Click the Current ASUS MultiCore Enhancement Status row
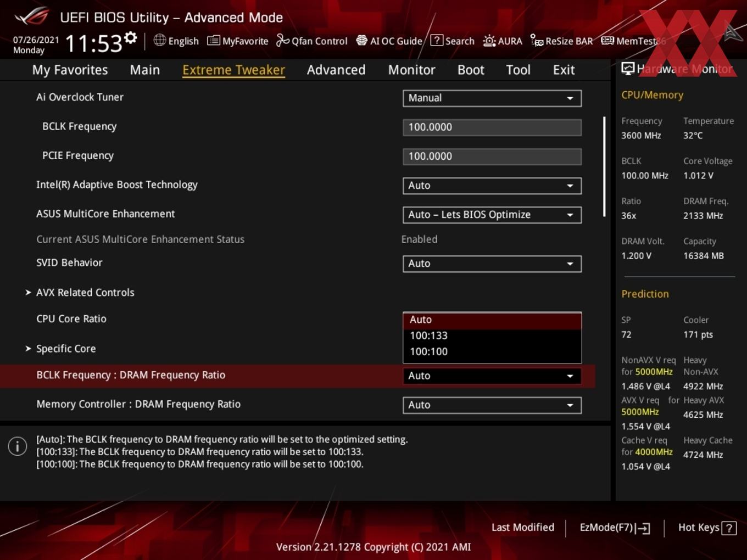 point(297,239)
